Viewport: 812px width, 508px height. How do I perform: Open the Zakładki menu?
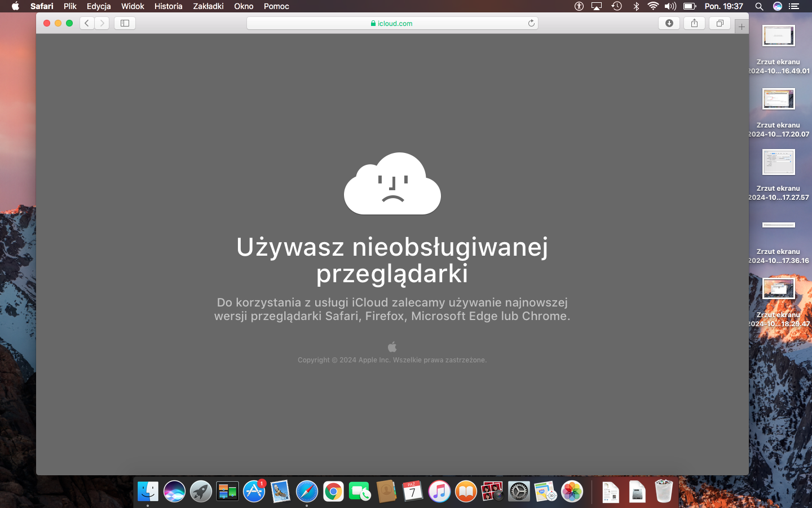208,6
